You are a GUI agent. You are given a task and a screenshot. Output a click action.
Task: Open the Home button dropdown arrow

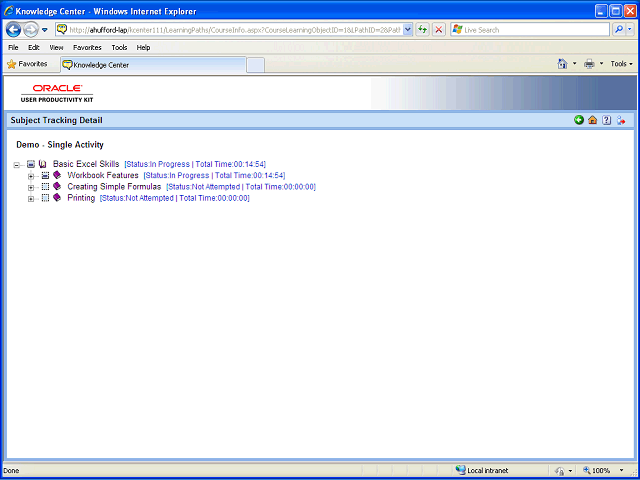(575, 64)
